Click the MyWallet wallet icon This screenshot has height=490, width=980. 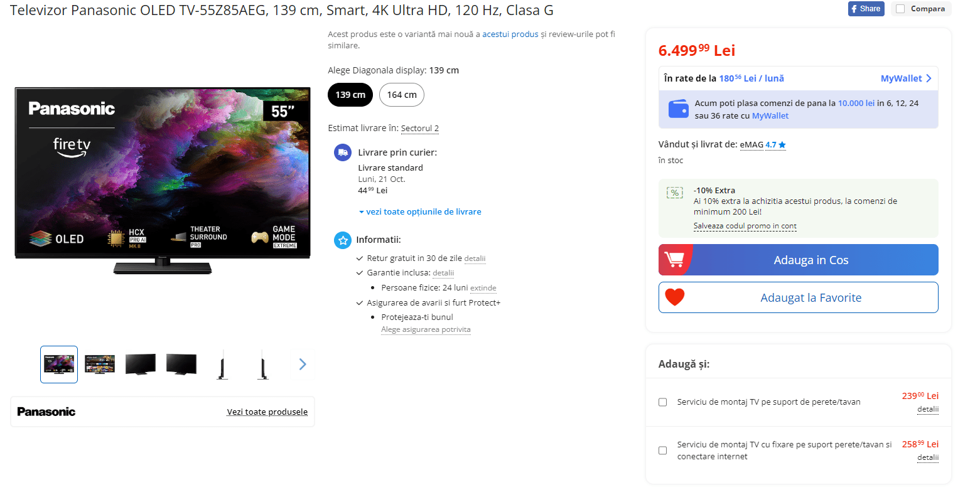point(679,109)
